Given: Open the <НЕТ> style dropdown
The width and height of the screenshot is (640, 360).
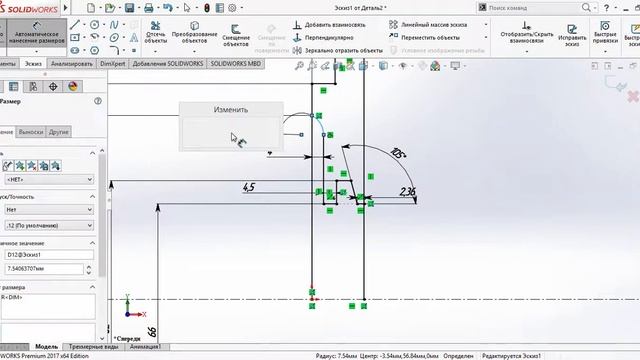Looking at the screenshot, I should [49, 180].
